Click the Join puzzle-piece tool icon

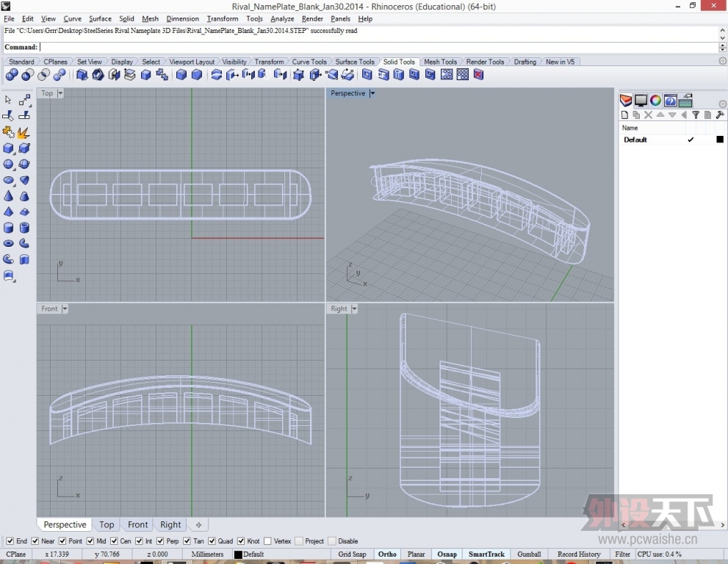point(8,132)
